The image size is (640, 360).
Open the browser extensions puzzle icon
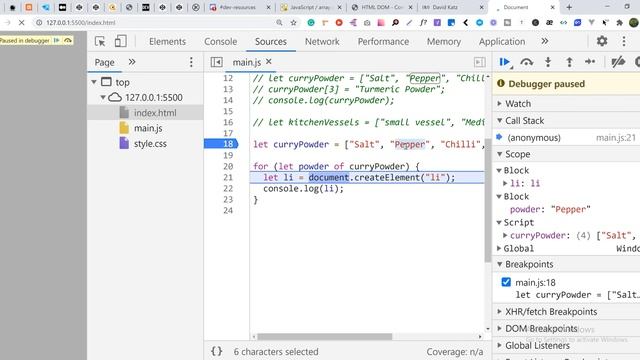coord(619,22)
